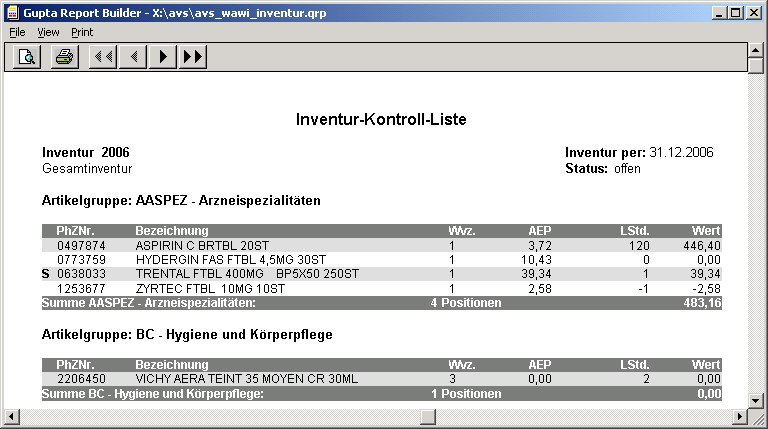Minimize the Report Builder window

click(x=719, y=13)
